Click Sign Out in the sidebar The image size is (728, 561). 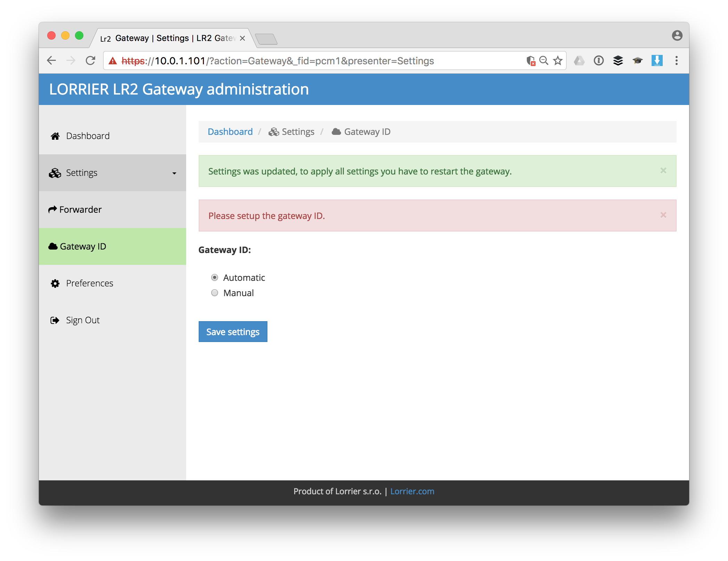coord(113,320)
